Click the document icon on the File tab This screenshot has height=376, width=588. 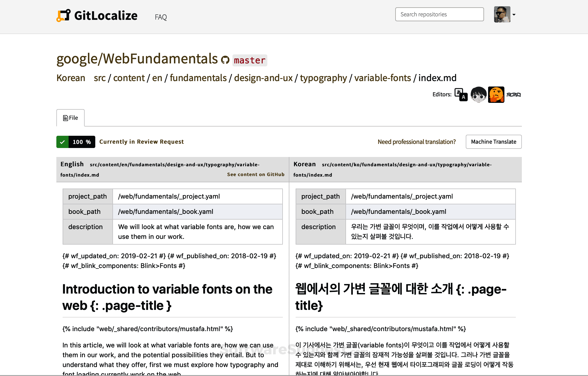tap(65, 118)
